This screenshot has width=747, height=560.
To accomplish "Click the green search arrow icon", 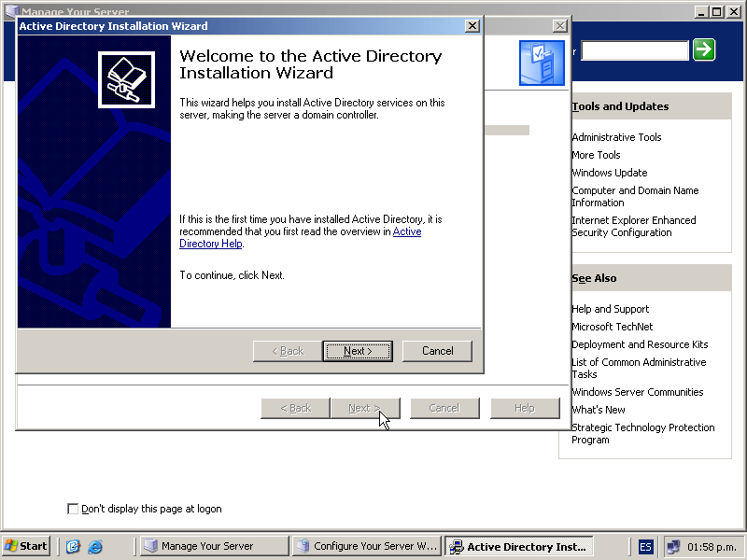I will point(704,49).
